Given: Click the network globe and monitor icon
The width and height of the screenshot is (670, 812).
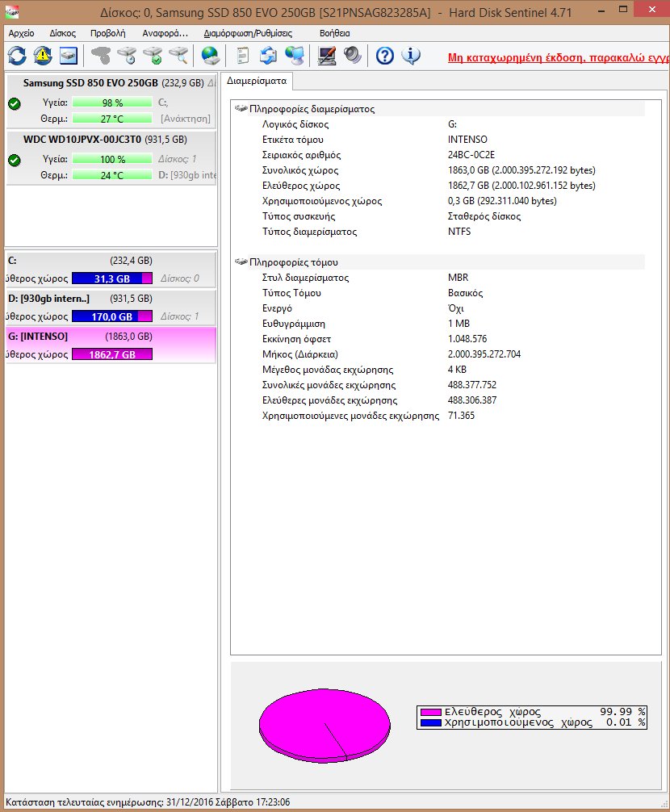Looking at the screenshot, I should 294,56.
